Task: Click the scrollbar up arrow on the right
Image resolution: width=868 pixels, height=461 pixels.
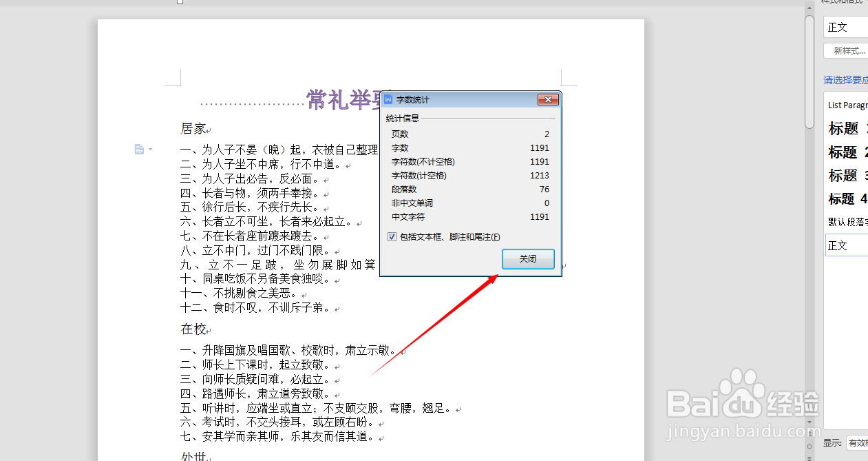Action: coord(809,7)
